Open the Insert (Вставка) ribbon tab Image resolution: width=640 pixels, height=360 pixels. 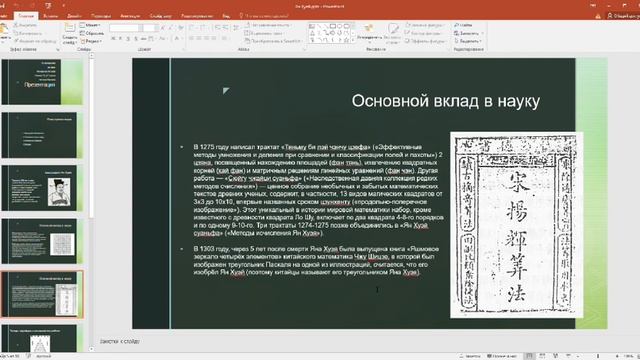pos(51,16)
